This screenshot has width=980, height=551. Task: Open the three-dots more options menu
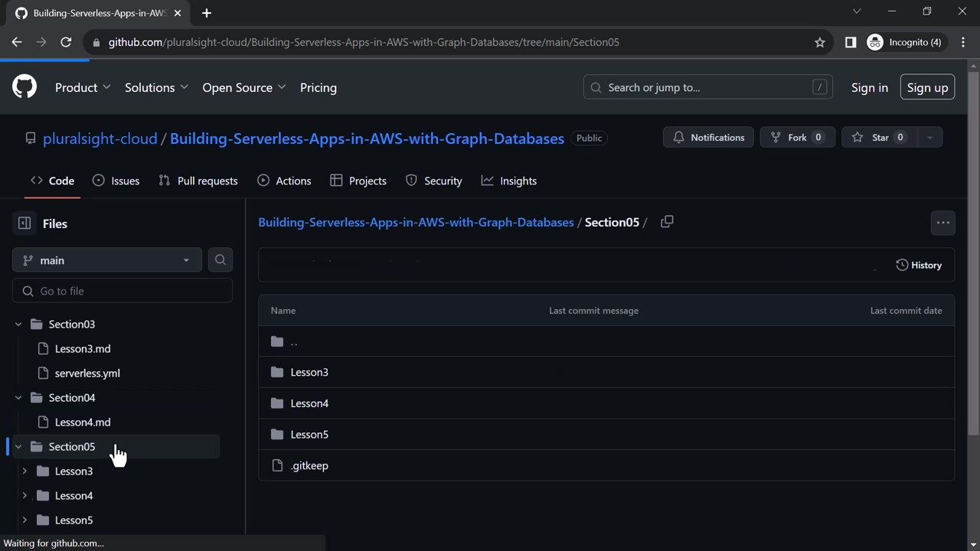pyautogui.click(x=942, y=223)
